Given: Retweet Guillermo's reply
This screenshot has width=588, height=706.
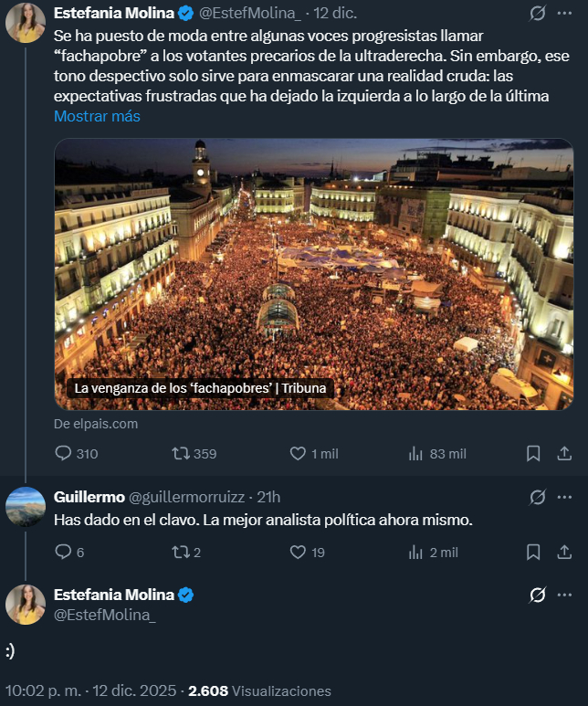Looking at the screenshot, I should click(x=181, y=552).
